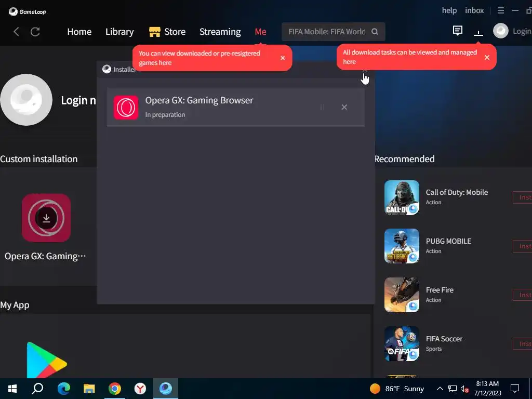This screenshot has width=532, height=399.
Task: Install Free Fire
Action: click(523, 295)
